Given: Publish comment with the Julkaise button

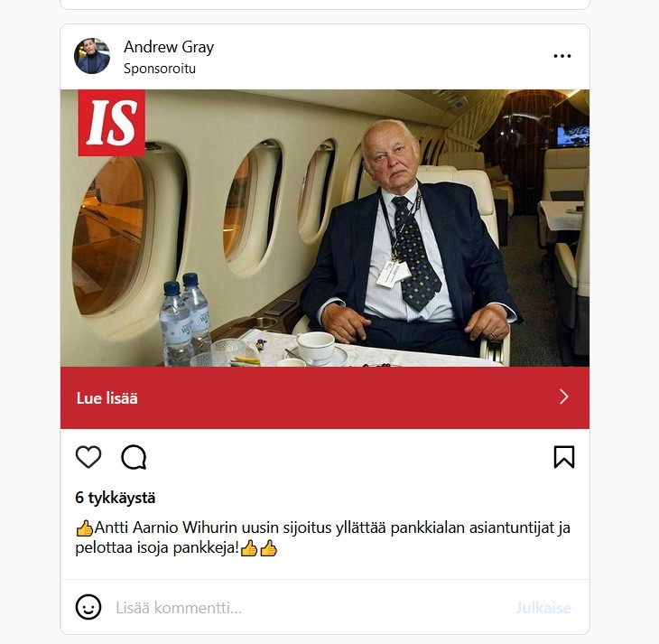Looking at the screenshot, I should tap(543, 608).
